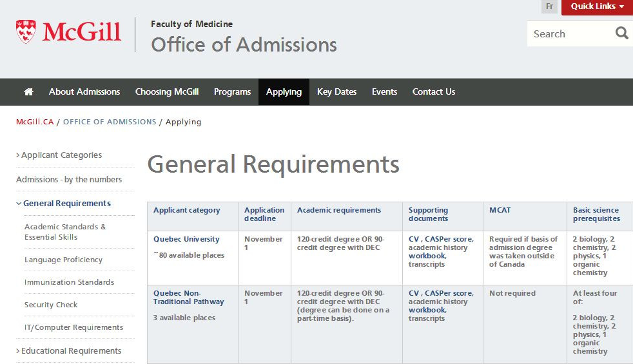
Task: Open Immunization Standards sidebar item
Action: click(69, 282)
